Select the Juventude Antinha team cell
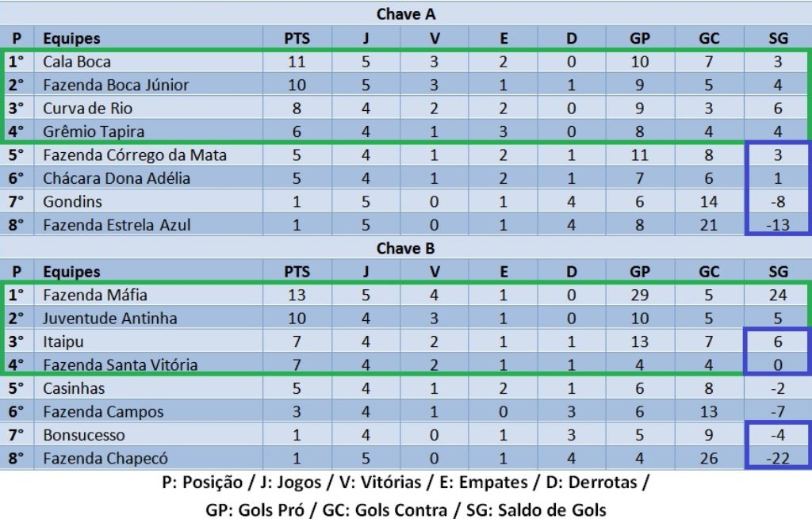 109,319
